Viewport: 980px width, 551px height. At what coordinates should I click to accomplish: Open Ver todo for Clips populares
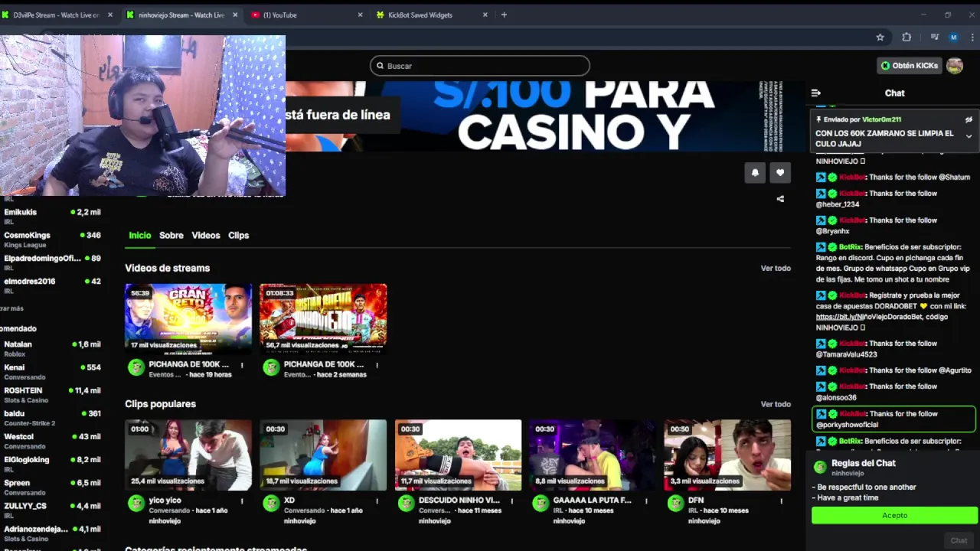coord(776,404)
